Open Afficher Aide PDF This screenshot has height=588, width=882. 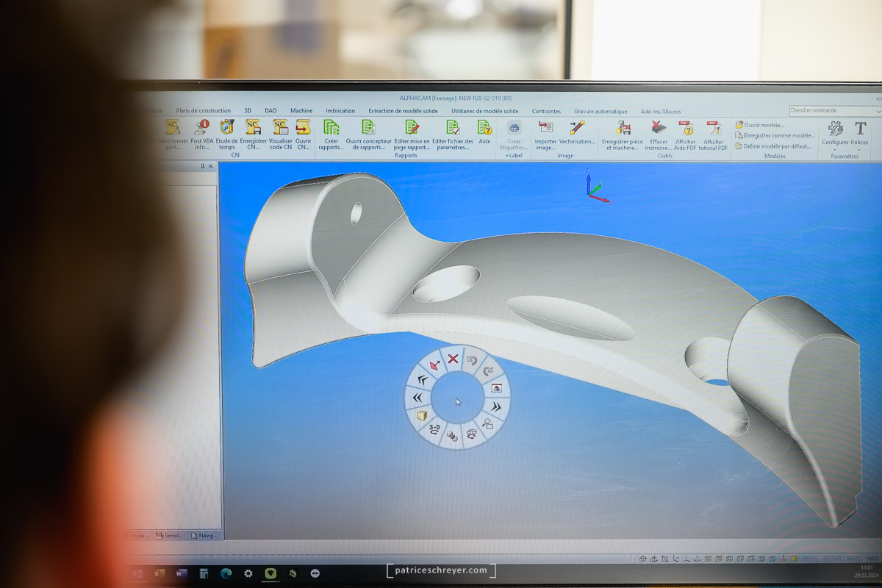685,135
